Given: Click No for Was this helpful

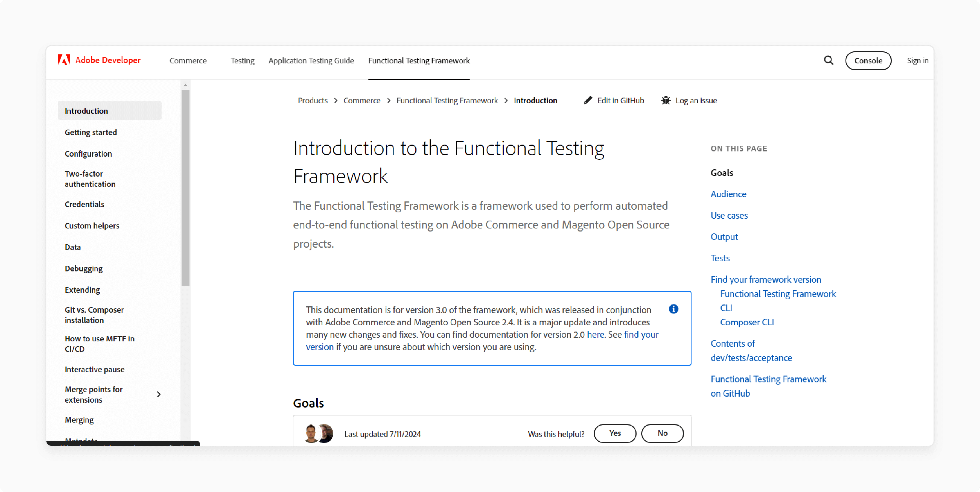Looking at the screenshot, I should click(x=662, y=434).
